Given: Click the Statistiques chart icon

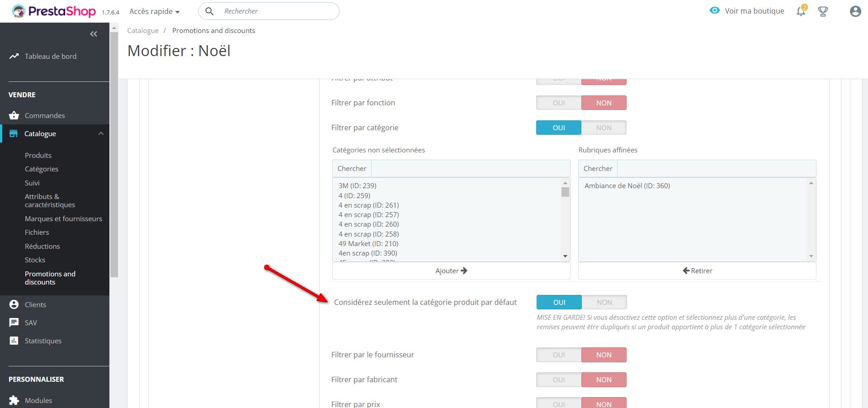Looking at the screenshot, I should (14, 341).
